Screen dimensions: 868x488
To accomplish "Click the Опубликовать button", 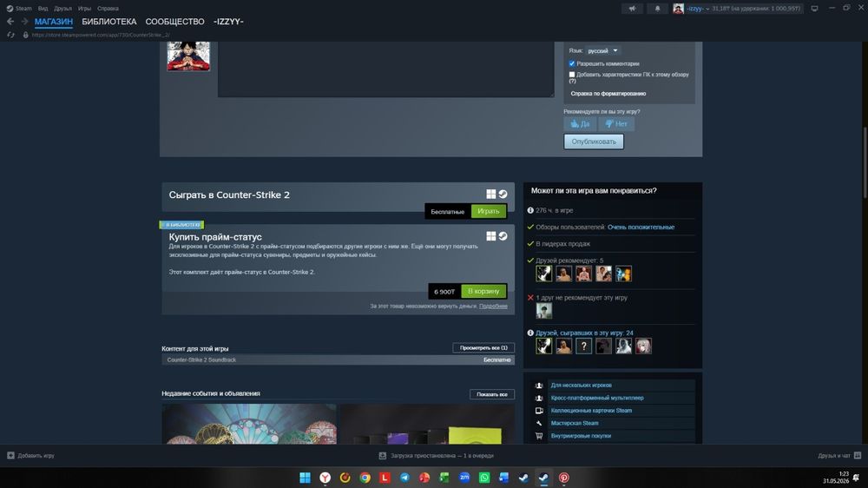I will (x=594, y=142).
